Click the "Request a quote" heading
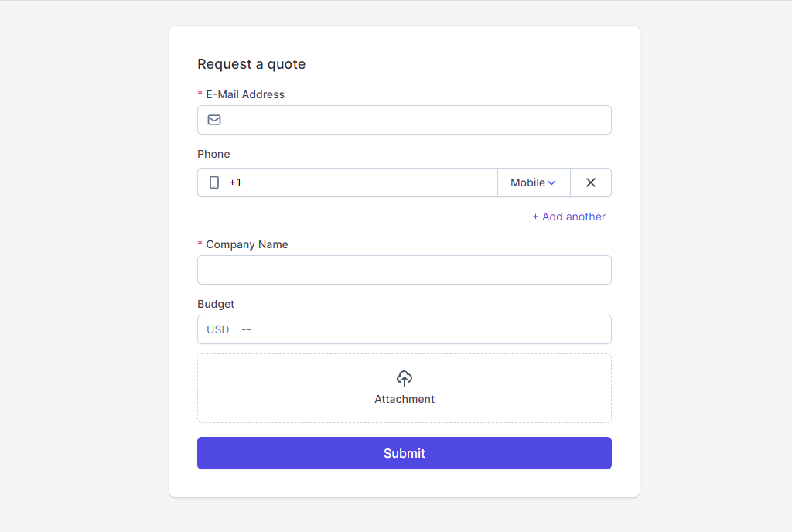Image resolution: width=792 pixels, height=532 pixels. point(251,64)
